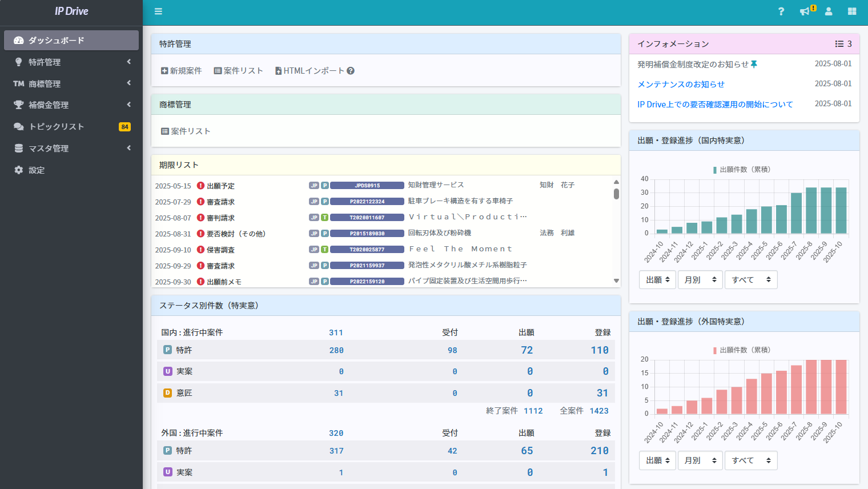Open the すべて dropdown in 外国 chart

tap(750, 460)
